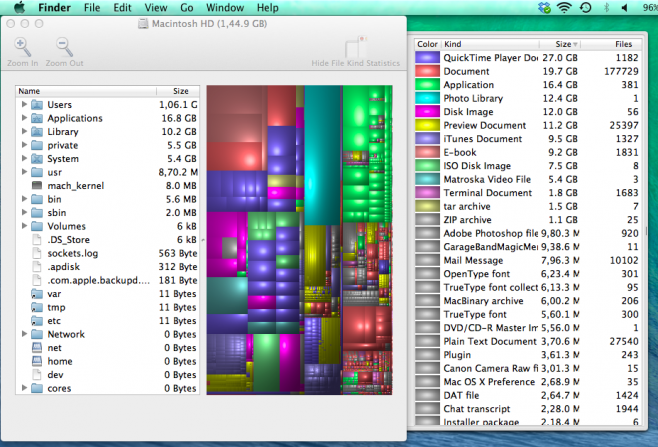Image resolution: width=658 pixels, height=447 pixels.
Task: Open the Apple menu
Action: coord(20,7)
